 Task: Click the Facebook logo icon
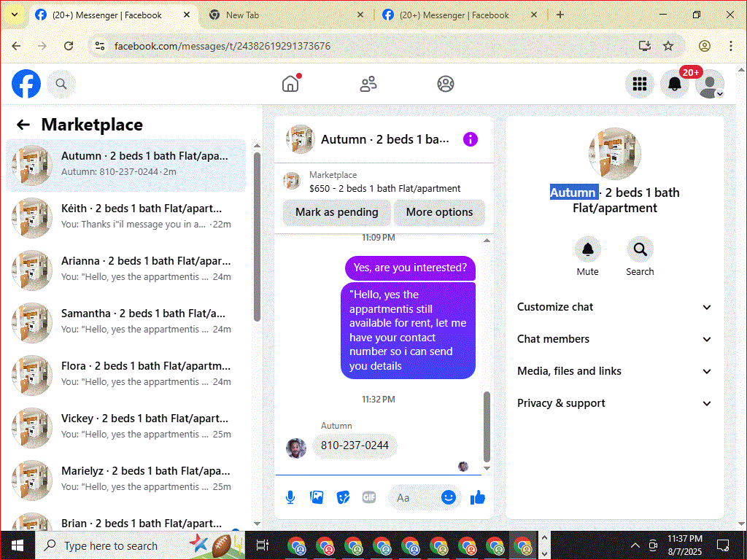(26, 84)
